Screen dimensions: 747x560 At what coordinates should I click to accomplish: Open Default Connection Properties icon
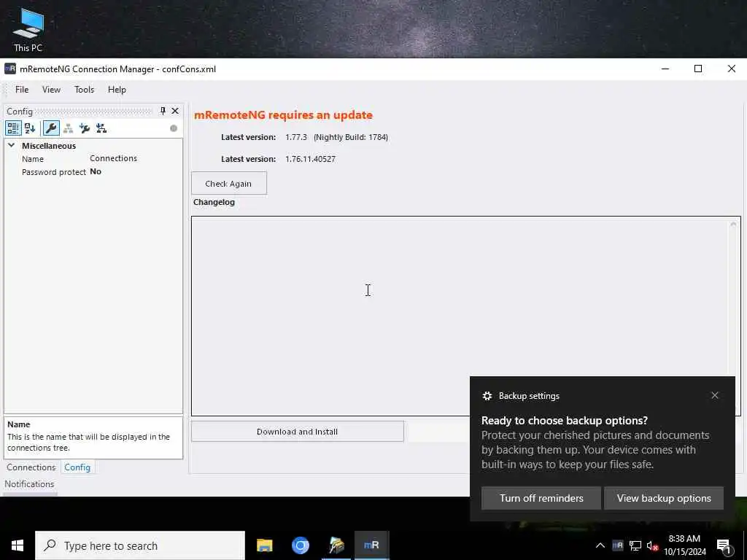tap(85, 128)
